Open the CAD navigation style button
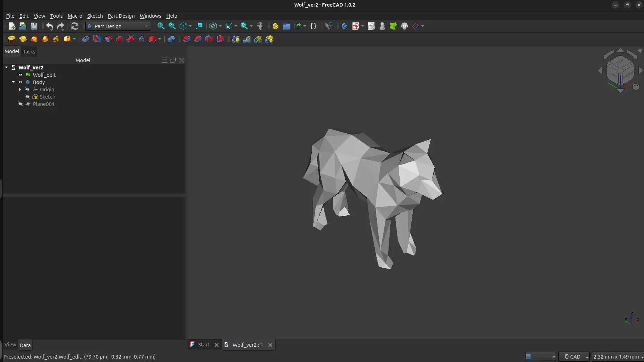The width and height of the screenshot is (644, 362). [574, 356]
